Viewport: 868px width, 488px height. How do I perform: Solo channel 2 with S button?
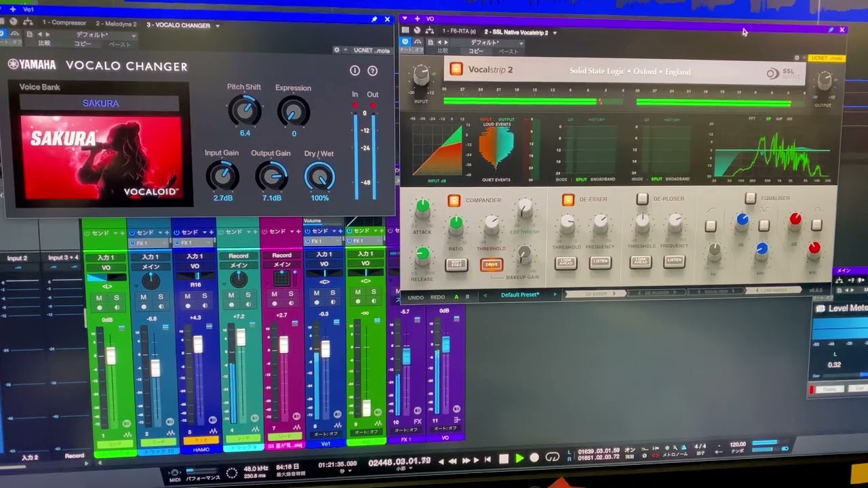click(x=161, y=297)
